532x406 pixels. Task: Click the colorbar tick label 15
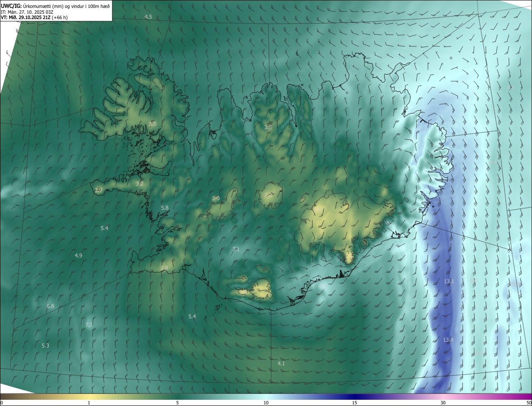[x=355, y=403]
